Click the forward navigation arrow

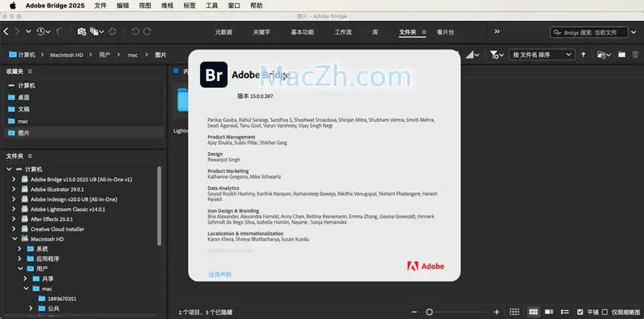[17, 31]
